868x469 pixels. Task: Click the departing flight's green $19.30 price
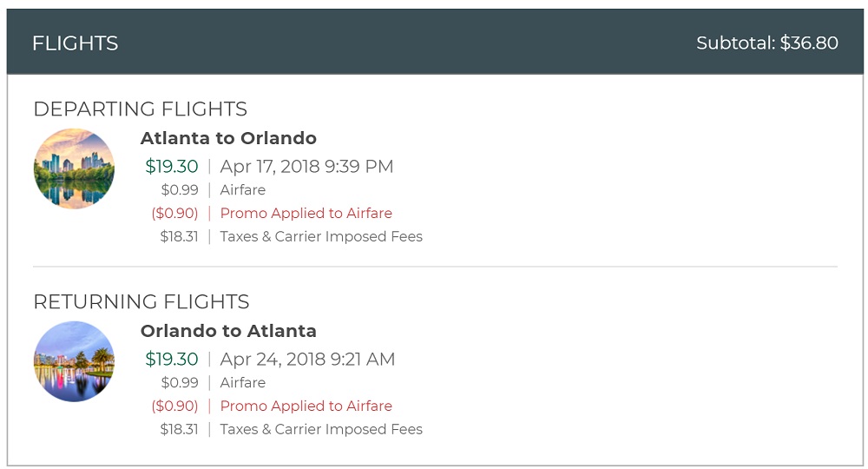pos(172,166)
